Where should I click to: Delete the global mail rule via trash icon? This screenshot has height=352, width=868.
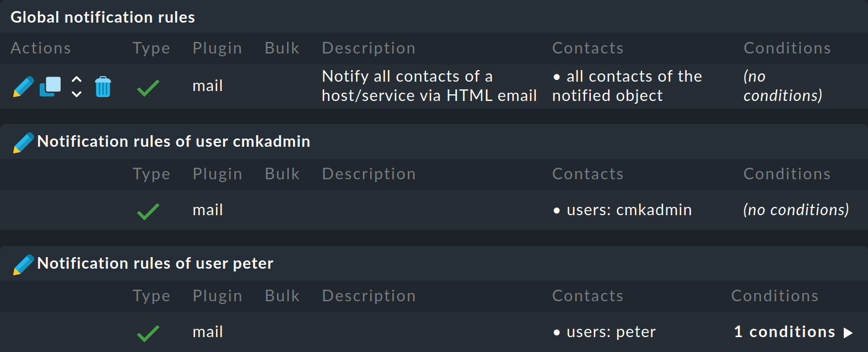[x=103, y=87]
